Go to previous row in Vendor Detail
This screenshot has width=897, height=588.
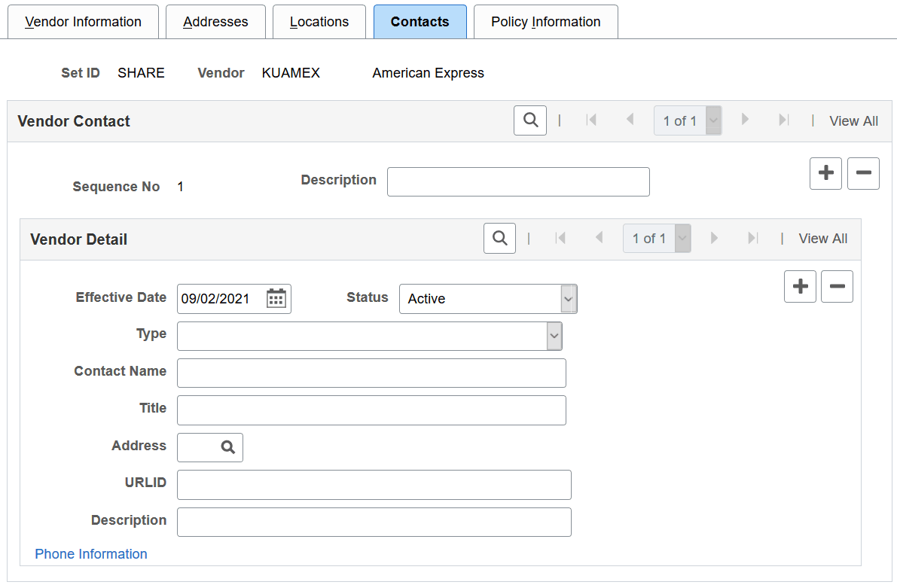click(x=600, y=238)
